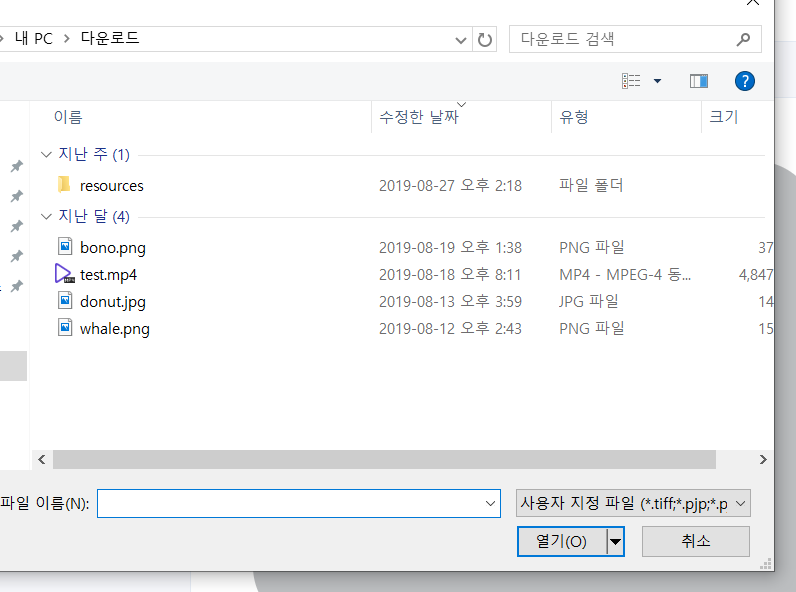Select the file name whale.png
The width and height of the screenshot is (796, 592).
click(115, 328)
